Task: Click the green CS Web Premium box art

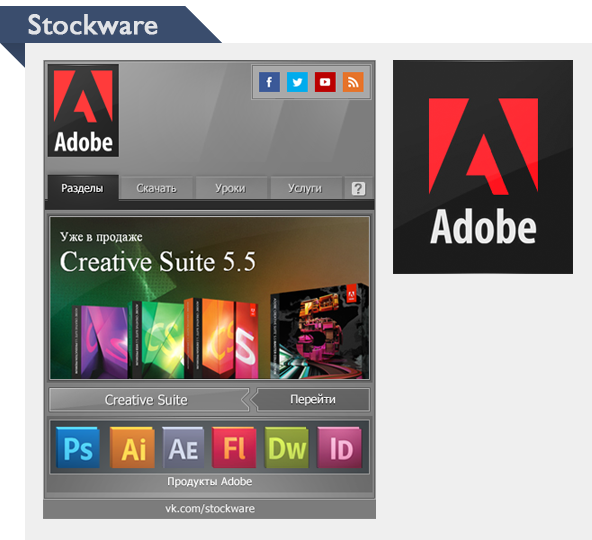Action: coord(156,339)
